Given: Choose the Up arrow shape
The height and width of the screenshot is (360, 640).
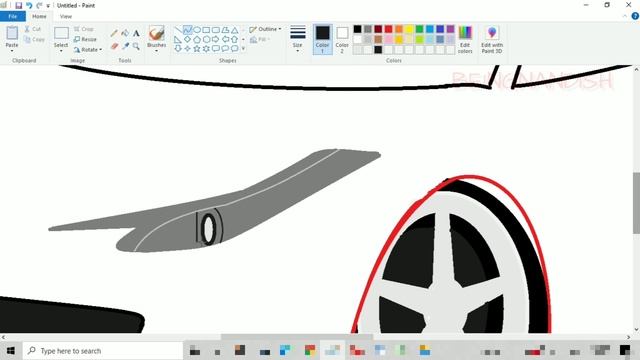Looking at the screenshot, I should pos(234,40).
